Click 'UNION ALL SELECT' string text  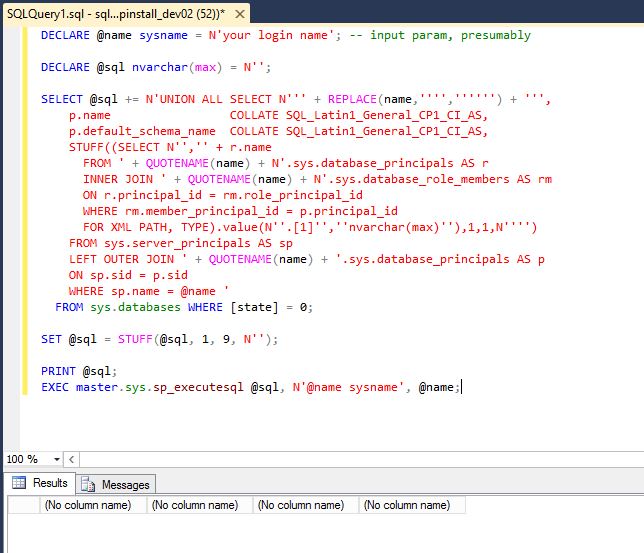pyautogui.click(x=216, y=99)
